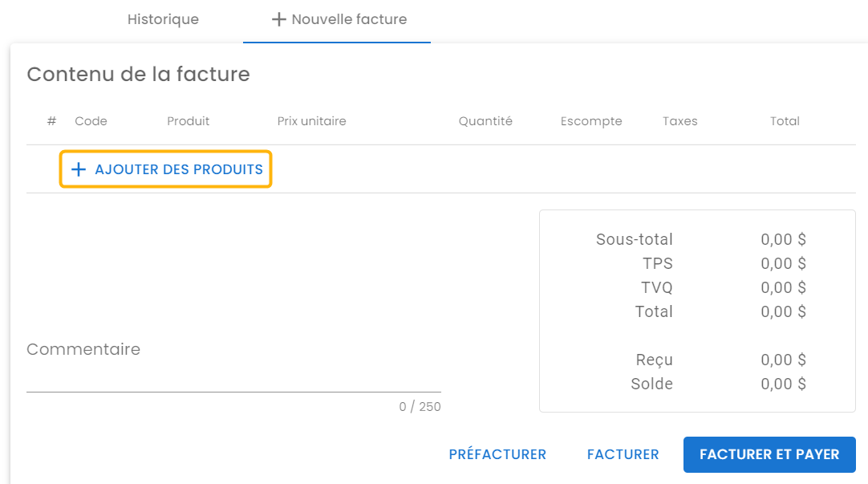Click the Quantité column header
The image size is (868, 484).
(x=485, y=121)
